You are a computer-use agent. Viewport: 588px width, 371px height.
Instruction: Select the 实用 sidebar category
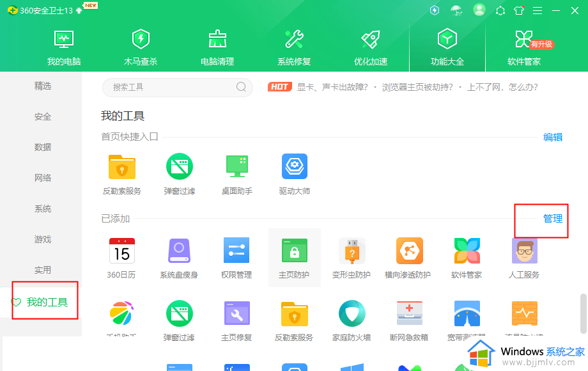coord(42,270)
